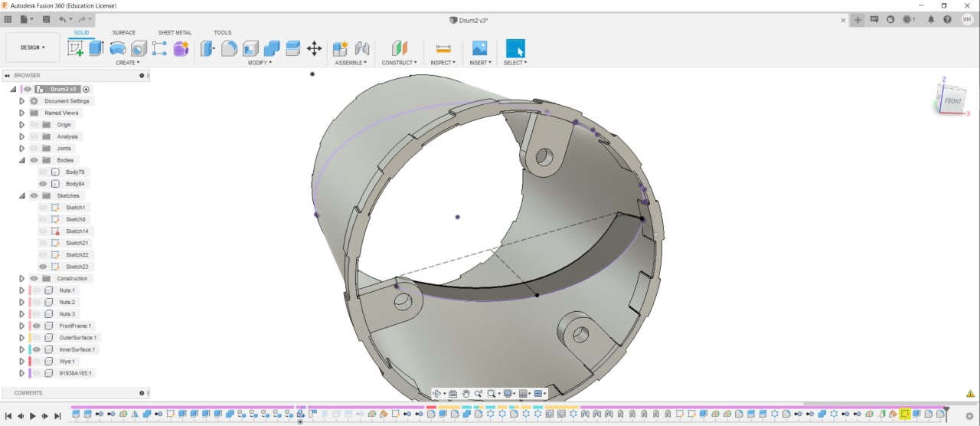This screenshot has height=426, width=980.
Task: Select the New Component tool
Action: pos(341,48)
